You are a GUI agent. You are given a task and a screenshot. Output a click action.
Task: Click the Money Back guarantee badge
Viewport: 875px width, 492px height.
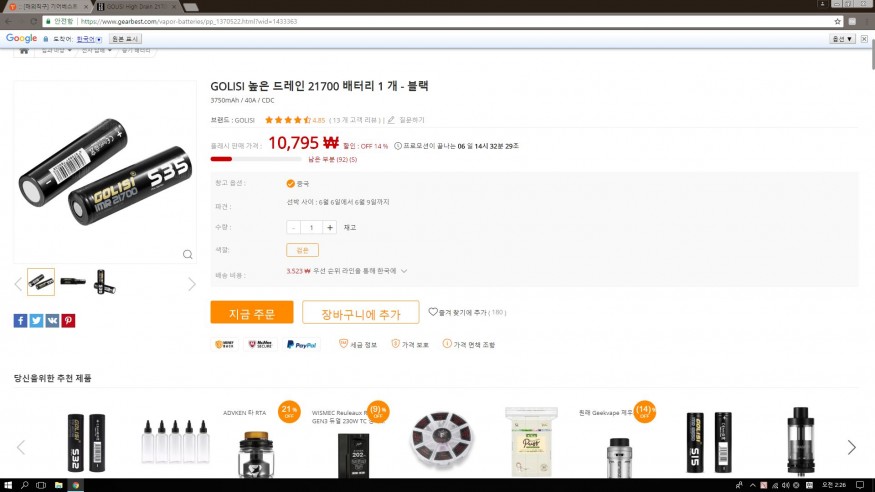pos(224,345)
